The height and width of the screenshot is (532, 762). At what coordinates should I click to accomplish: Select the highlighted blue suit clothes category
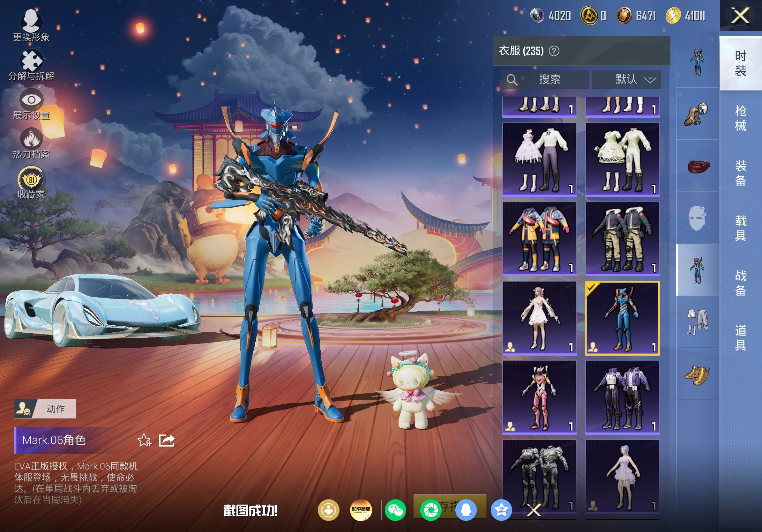point(697,270)
